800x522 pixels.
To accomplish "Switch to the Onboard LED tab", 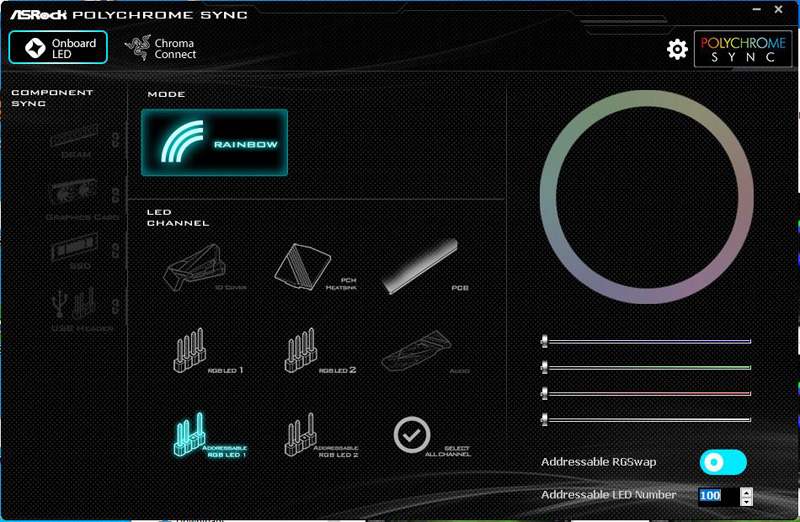I will (58, 47).
